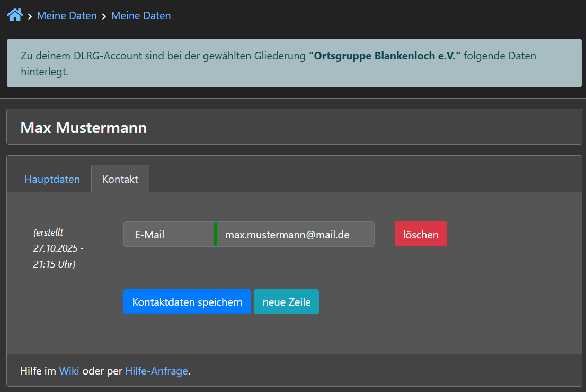586x392 pixels.
Task: Open the Wiki help link
Action: 69,371
